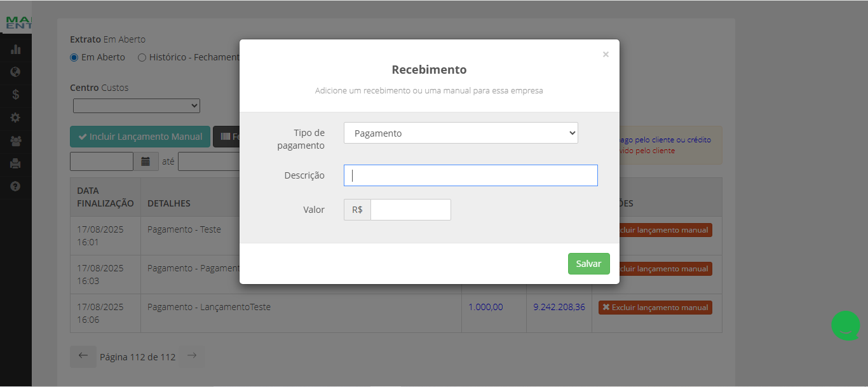Image resolution: width=868 pixels, height=387 pixels.
Task: Click the logo in the top-left corner
Action: coord(18,24)
